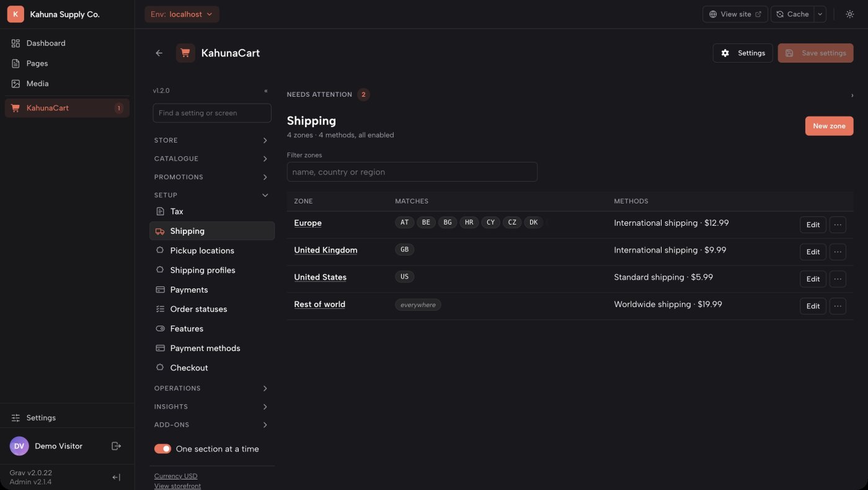Collapse the Setup section
The height and width of the screenshot is (490, 868).
point(211,195)
